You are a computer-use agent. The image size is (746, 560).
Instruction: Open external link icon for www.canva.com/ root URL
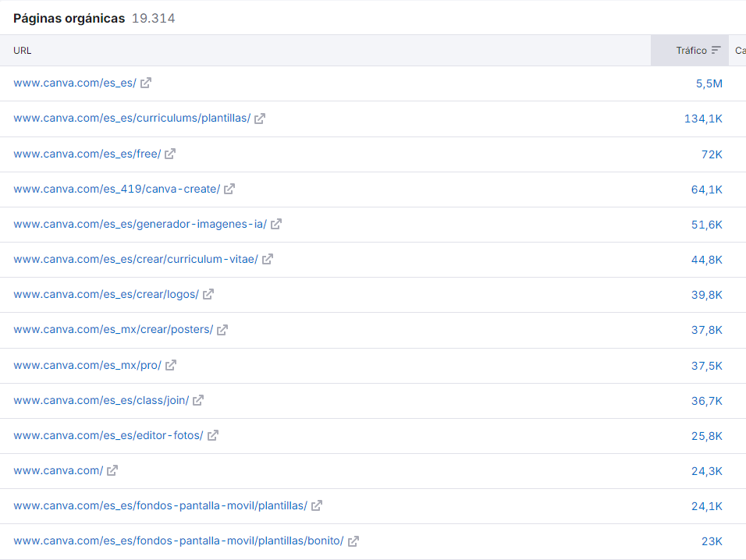(x=112, y=470)
